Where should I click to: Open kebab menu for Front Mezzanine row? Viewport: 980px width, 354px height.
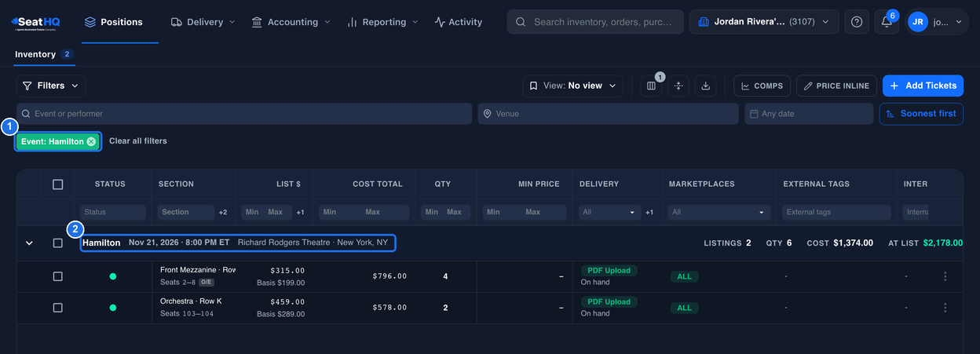tap(945, 276)
